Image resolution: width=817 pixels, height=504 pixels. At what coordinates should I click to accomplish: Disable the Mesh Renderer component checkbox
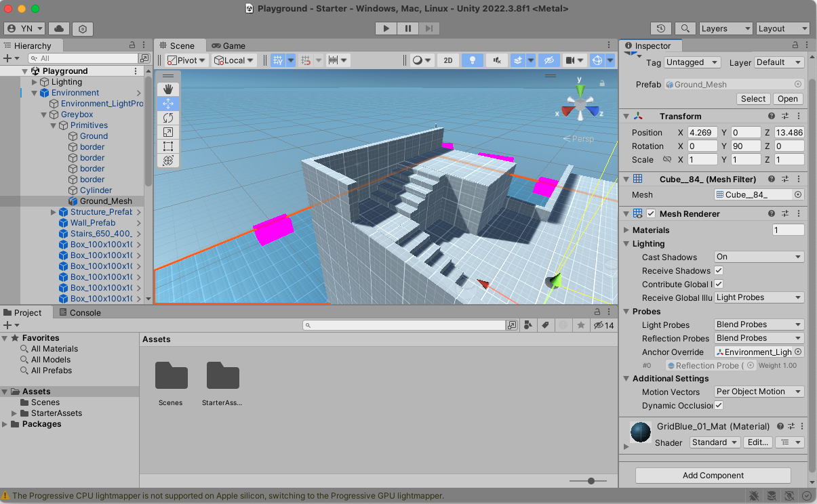point(651,214)
